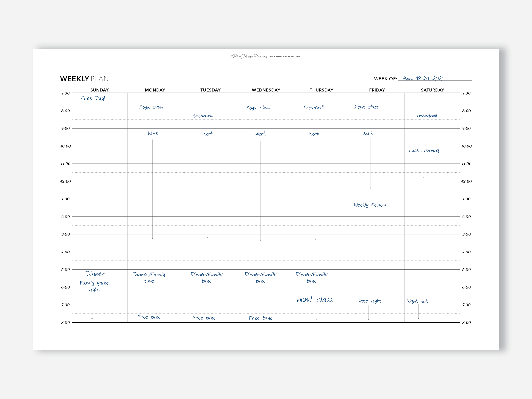The height and width of the screenshot is (399, 532).
Task: Click the left-side 12:00 time label
Action: pos(65,181)
